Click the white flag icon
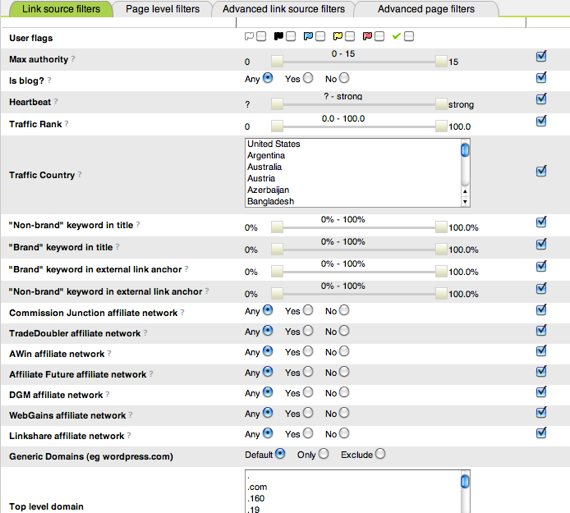Viewport: 570px width, 513px height. [x=249, y=36]
